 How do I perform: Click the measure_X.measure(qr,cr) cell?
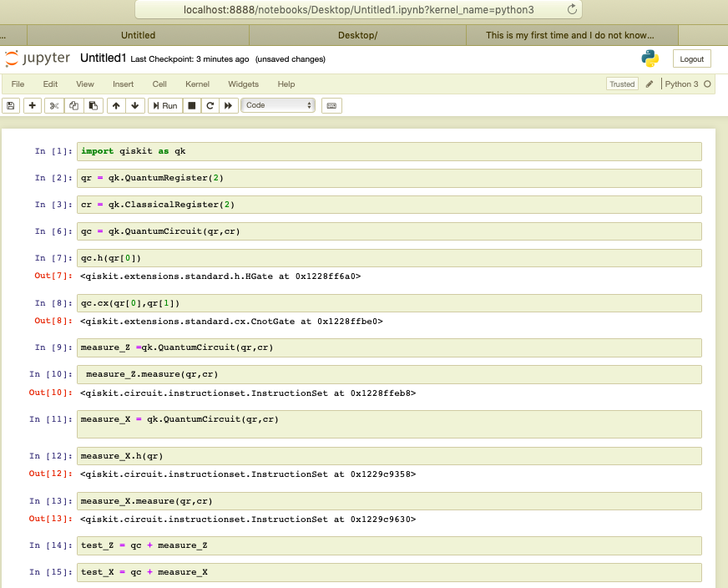(x=389, y=501)
